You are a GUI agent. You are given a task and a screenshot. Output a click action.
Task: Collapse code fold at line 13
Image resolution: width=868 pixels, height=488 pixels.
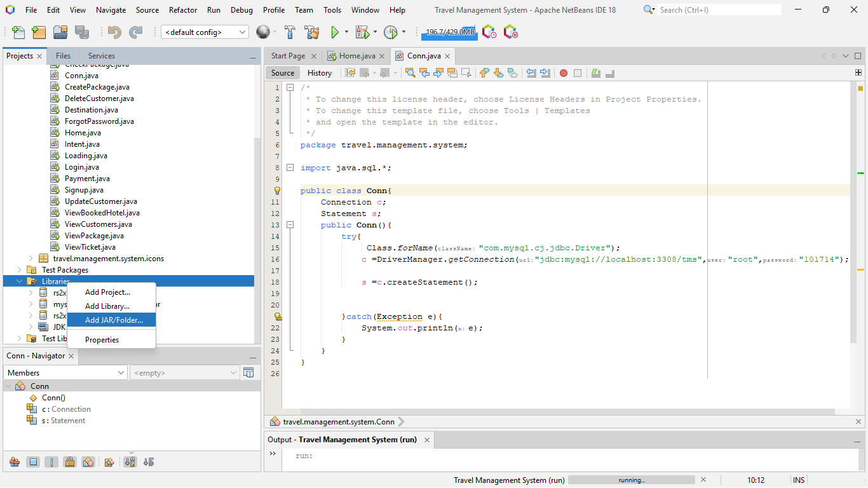tap(290, 225)
